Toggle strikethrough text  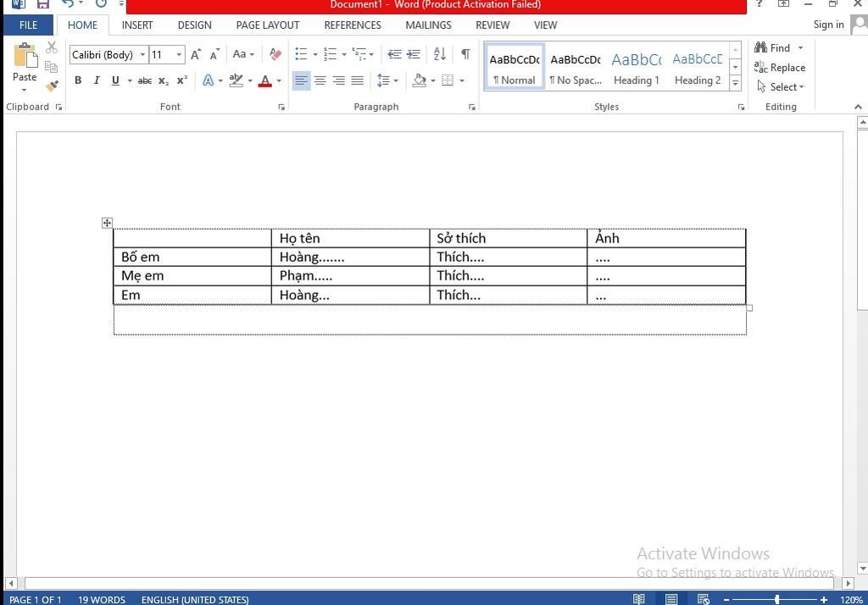click(144, 80)
